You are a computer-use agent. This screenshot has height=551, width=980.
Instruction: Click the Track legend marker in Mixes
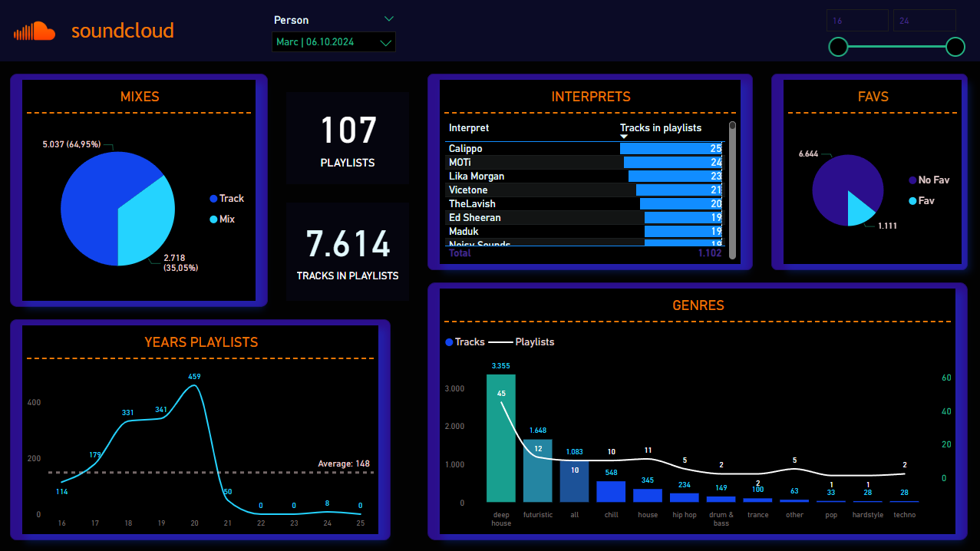coord(213,199)
